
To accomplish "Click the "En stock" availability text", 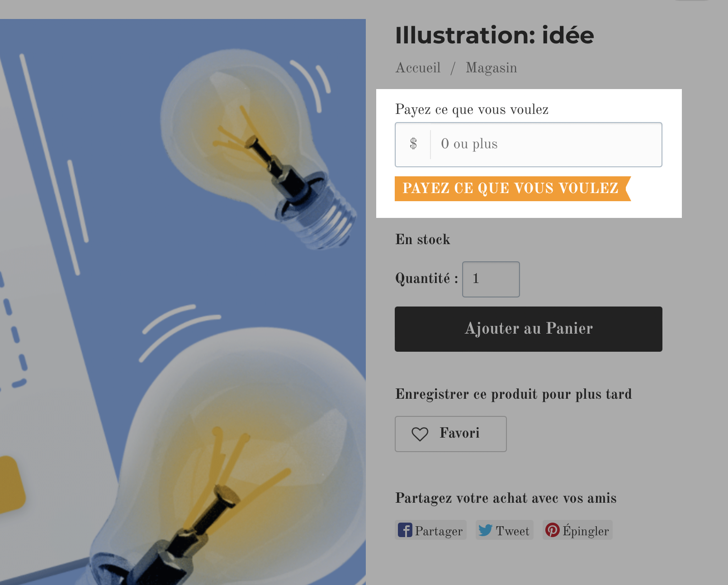I will pos(422,240).
